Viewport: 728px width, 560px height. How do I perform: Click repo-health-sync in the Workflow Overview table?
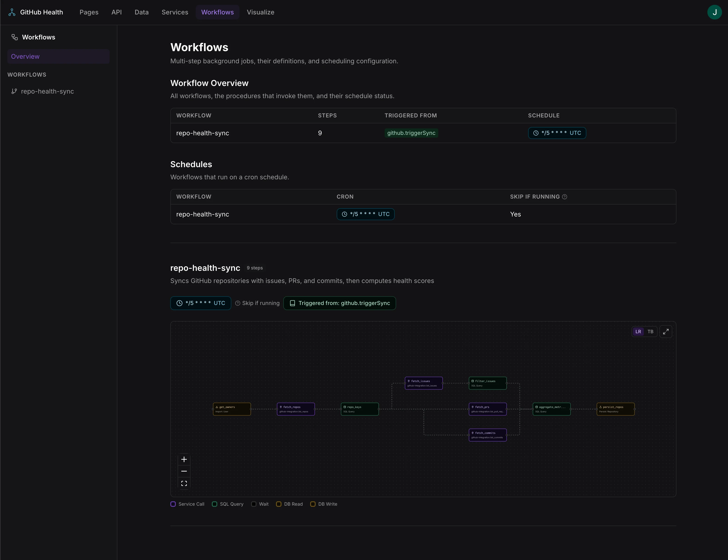203,133
